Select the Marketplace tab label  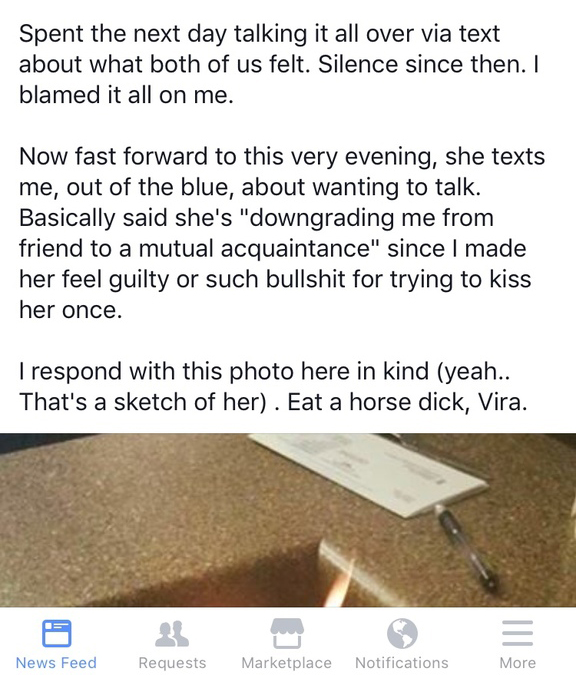[x=287, y=663]
